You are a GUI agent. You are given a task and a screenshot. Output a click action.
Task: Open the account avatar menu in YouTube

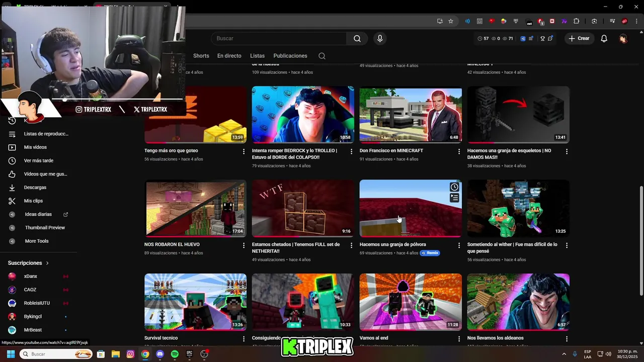(x=623, y=38)
